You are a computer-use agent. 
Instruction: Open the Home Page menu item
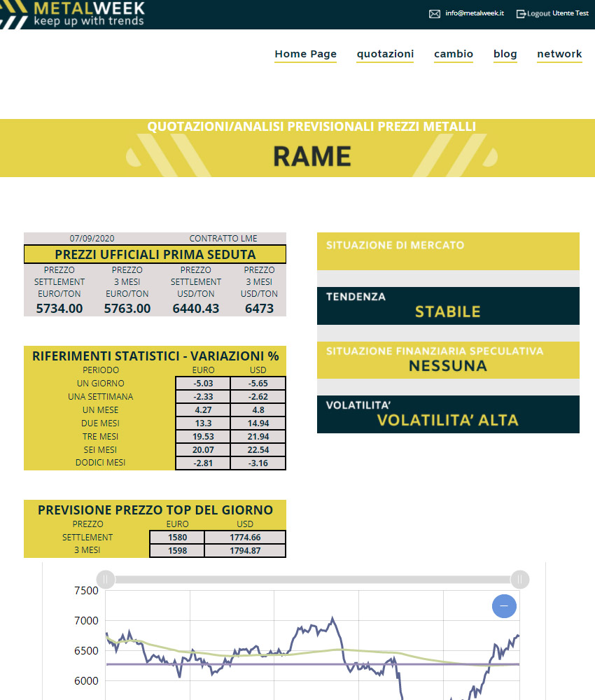point(305,54)
